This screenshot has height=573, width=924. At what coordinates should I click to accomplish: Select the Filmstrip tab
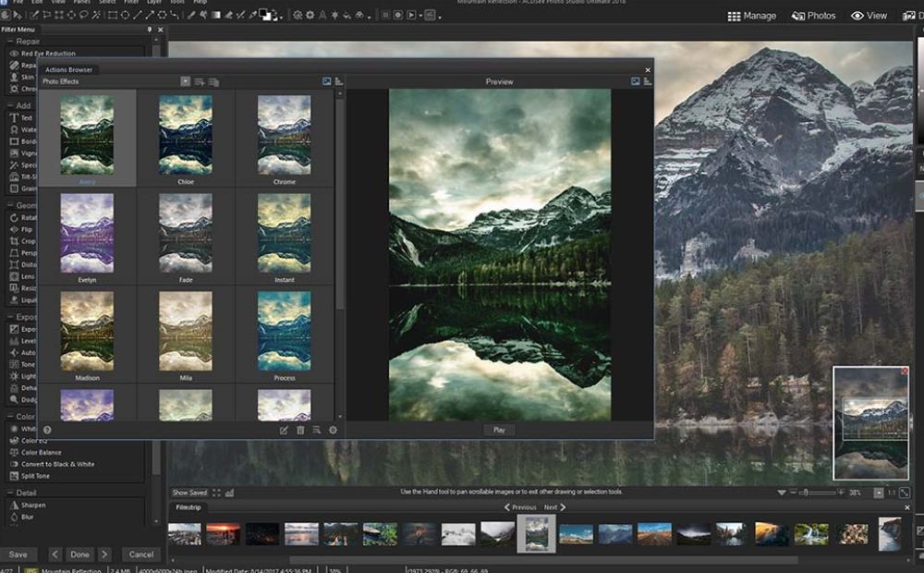tap(188, 507)
